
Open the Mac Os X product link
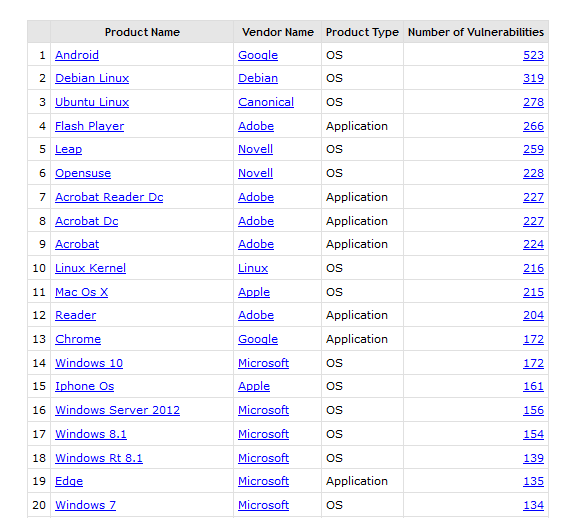[x=81, y=292]
